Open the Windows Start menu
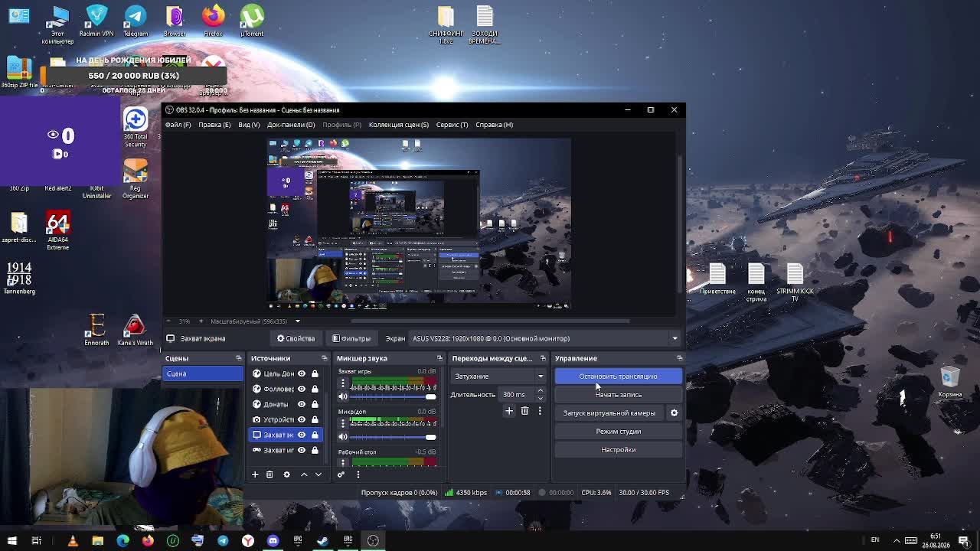Screen dimensions: 980x551 [x=11, y=541]
